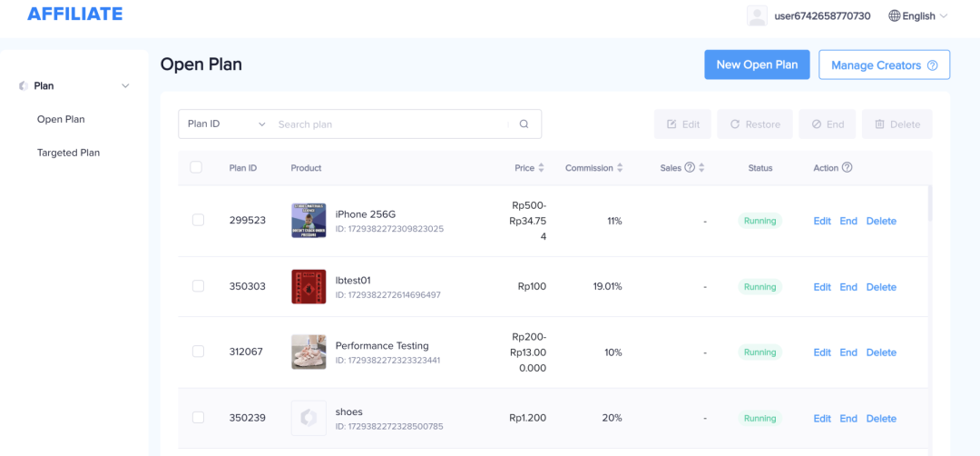Collapse the Plan sidebar section

pyautogui.click(x=125, y=86)
